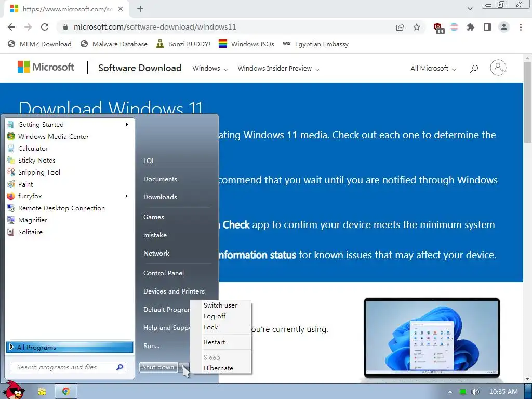532x399 pixels.
Task: Select the microsoft.com browser tab
Action: 66,9
